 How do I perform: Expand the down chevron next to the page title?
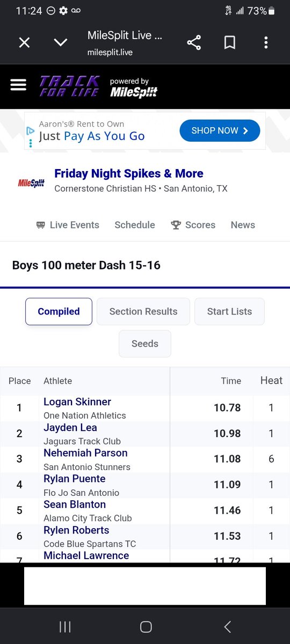pyautogui.click(x=61, y=42)
